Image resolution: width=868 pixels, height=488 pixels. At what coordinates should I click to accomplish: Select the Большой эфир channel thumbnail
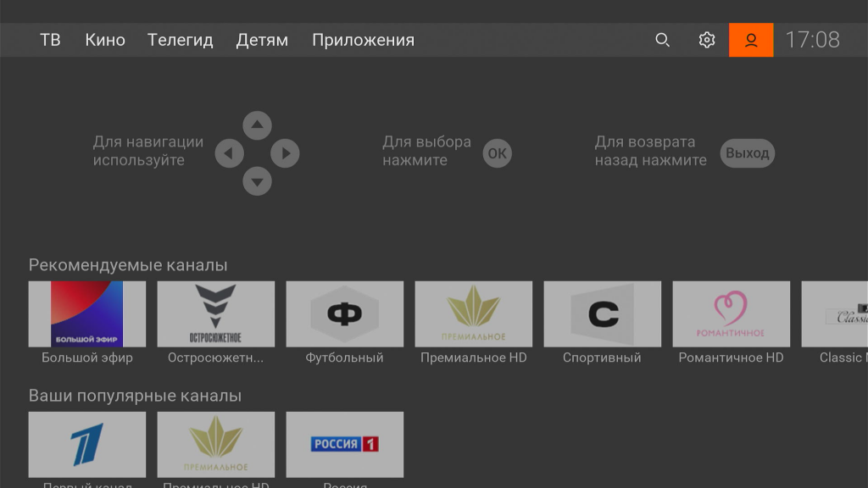click(x=87, y=314)
